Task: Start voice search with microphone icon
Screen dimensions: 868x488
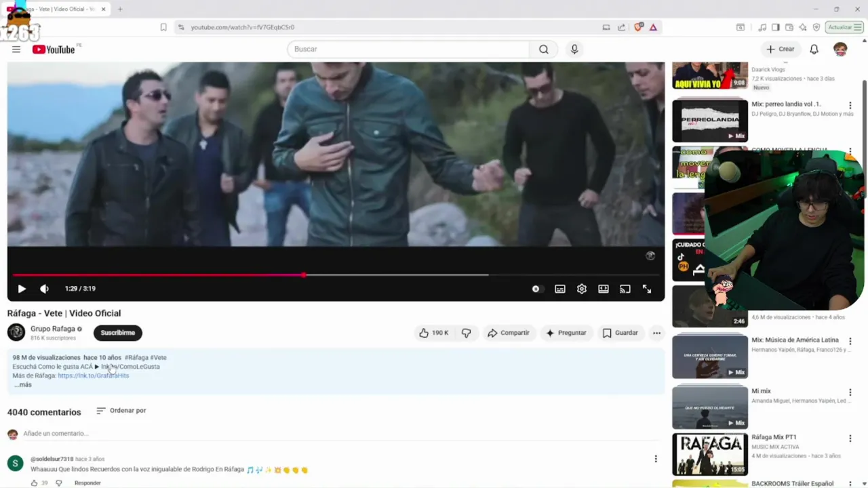Action: click(574, 49)
